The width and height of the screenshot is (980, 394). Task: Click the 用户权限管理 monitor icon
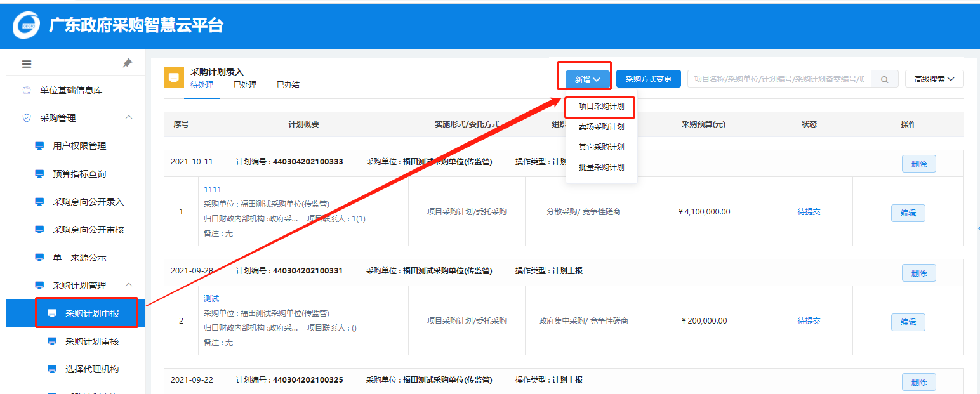point(39,146)
